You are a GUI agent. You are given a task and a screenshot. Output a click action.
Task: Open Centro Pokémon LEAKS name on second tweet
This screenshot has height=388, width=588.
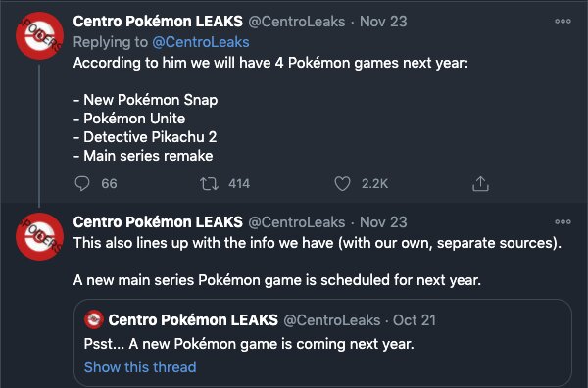(x=158, y=222)
